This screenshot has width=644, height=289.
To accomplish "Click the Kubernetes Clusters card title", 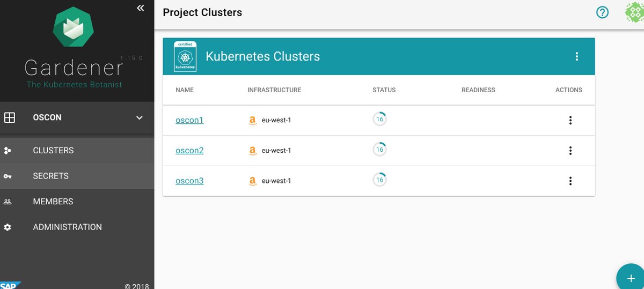I will click(263, 56).
